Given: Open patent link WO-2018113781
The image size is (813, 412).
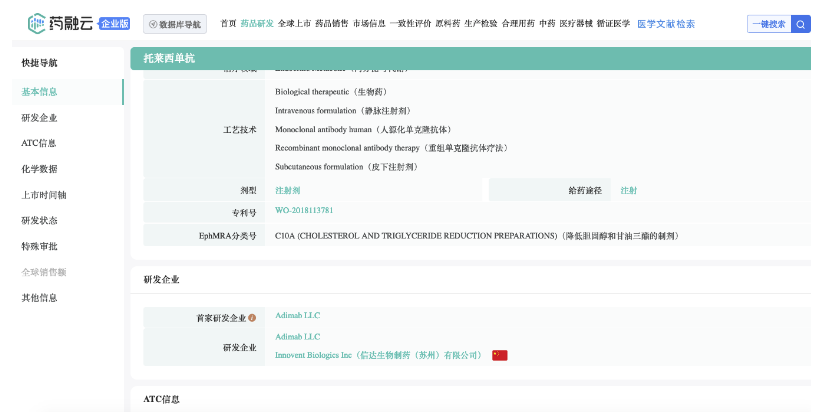Looking at the screenshot, I should pyautogui.click(x=304, y=211).
